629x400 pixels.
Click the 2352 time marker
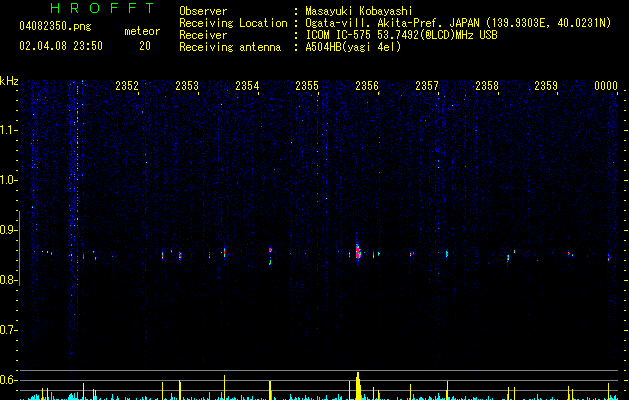[x=127, y=86]
